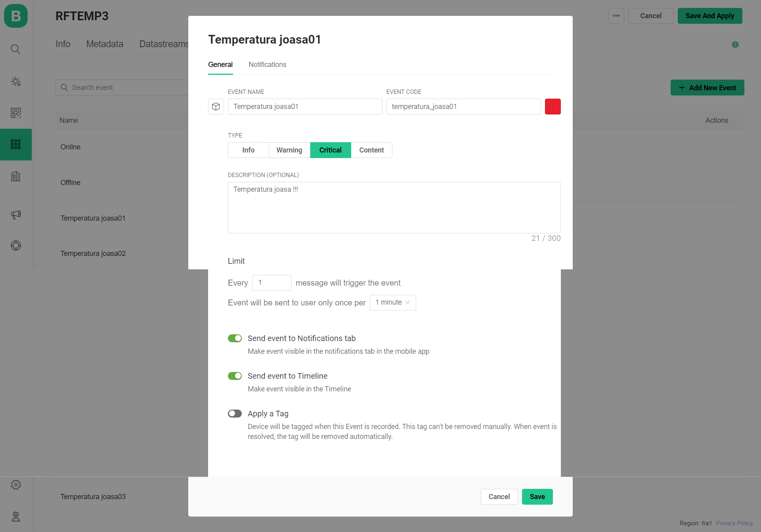Click the Blynk logo icon
Image resolution: width=761 pixels, height=532 pixels.
16,16
